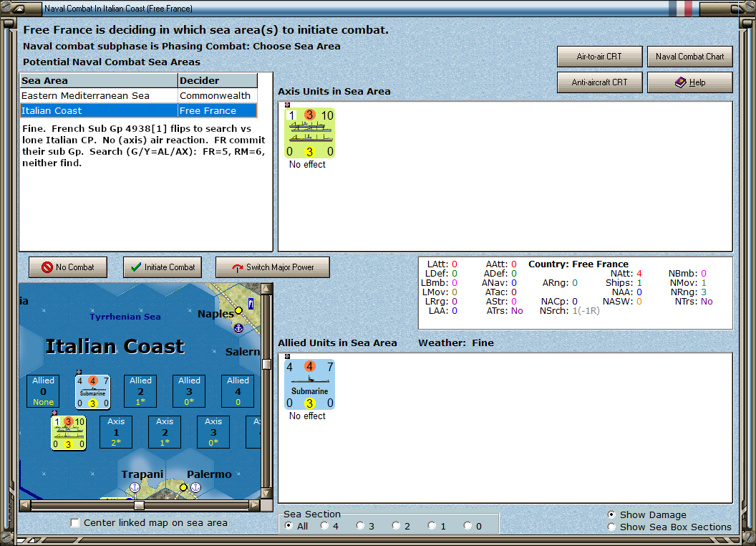Click map scroll up arrow

(x=266, y=289)
